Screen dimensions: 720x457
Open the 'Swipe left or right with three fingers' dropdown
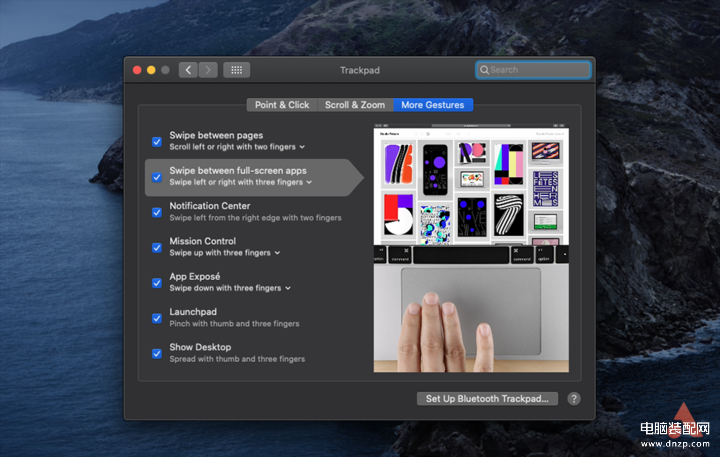point(241,182)
